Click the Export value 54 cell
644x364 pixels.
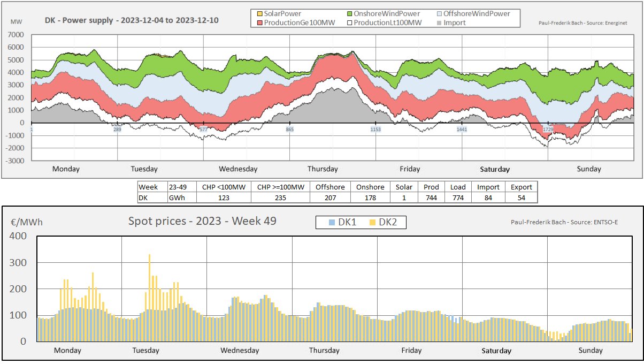[x=521, y=198]
